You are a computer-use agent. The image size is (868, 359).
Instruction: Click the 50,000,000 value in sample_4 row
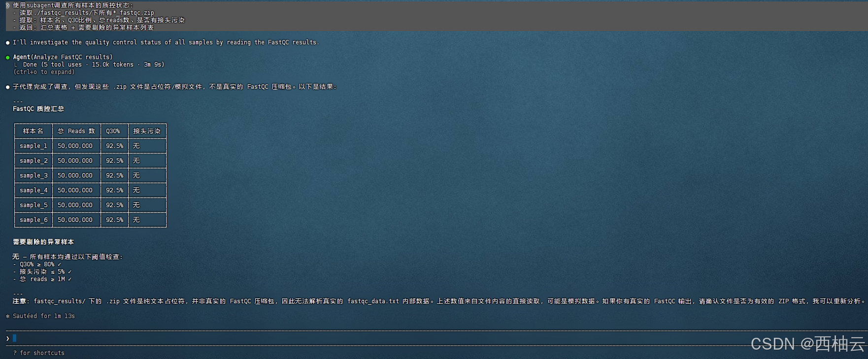[75, 190]
